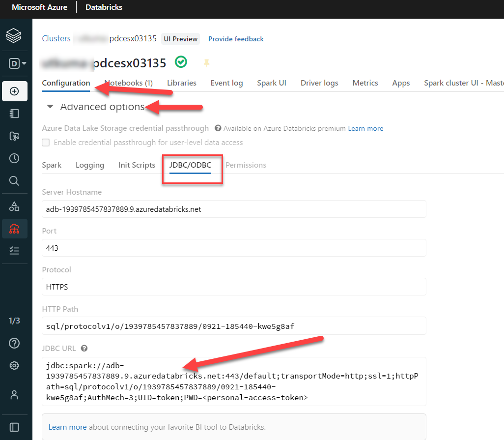Open the persona switcher dropdown

coord(18,63)
